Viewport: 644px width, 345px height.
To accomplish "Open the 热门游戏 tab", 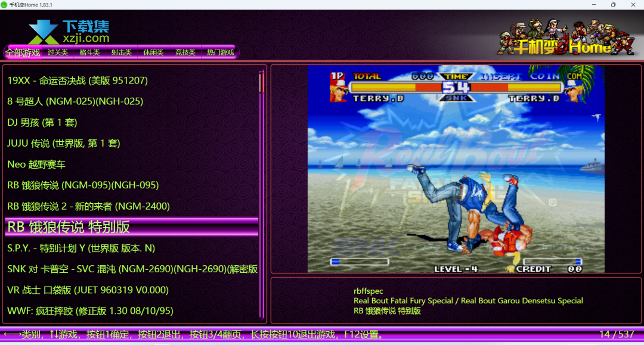I will [x=221, y=52].
